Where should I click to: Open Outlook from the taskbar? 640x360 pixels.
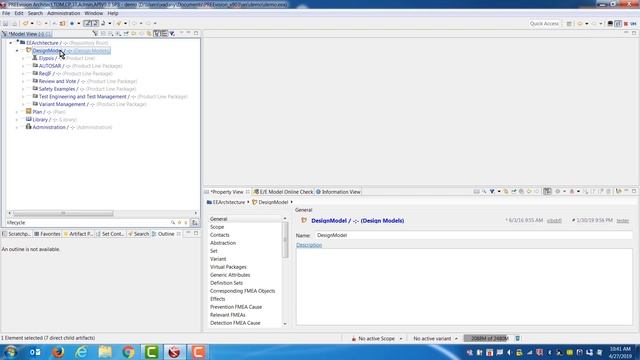click(x=35, y=352)
